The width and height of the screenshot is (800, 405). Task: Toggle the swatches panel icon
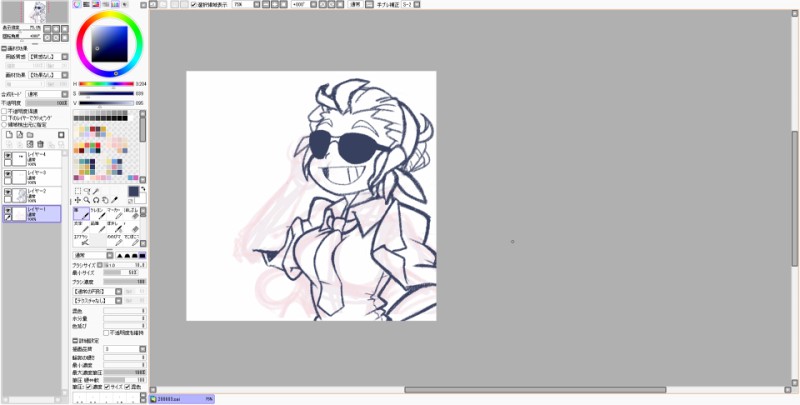pyautogui.click(x=115, y=4)
